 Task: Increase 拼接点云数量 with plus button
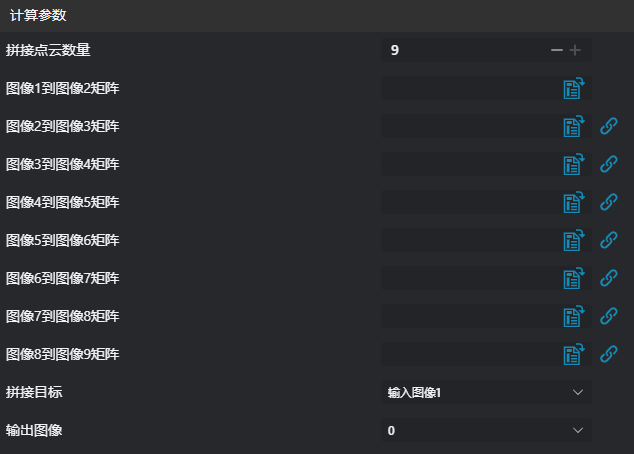click(576, 50)
